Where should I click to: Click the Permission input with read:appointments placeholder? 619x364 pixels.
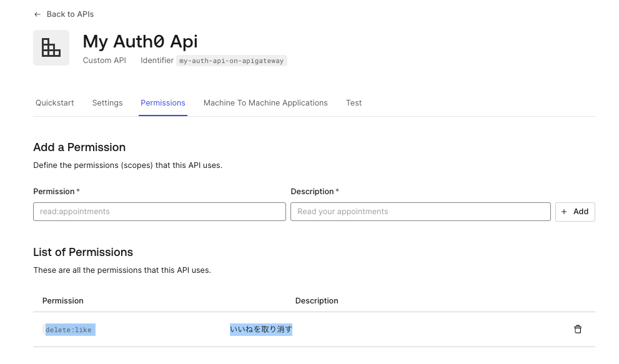(159, 211)
